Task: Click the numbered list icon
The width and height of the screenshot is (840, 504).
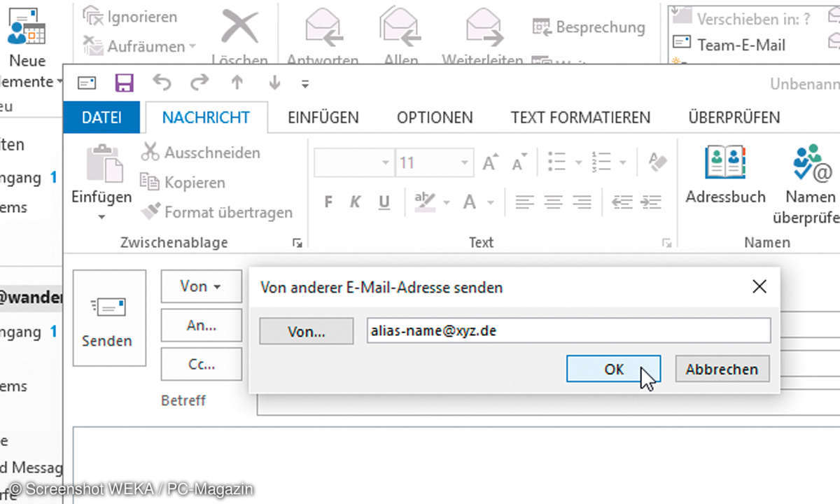Action: pos(601,162)
